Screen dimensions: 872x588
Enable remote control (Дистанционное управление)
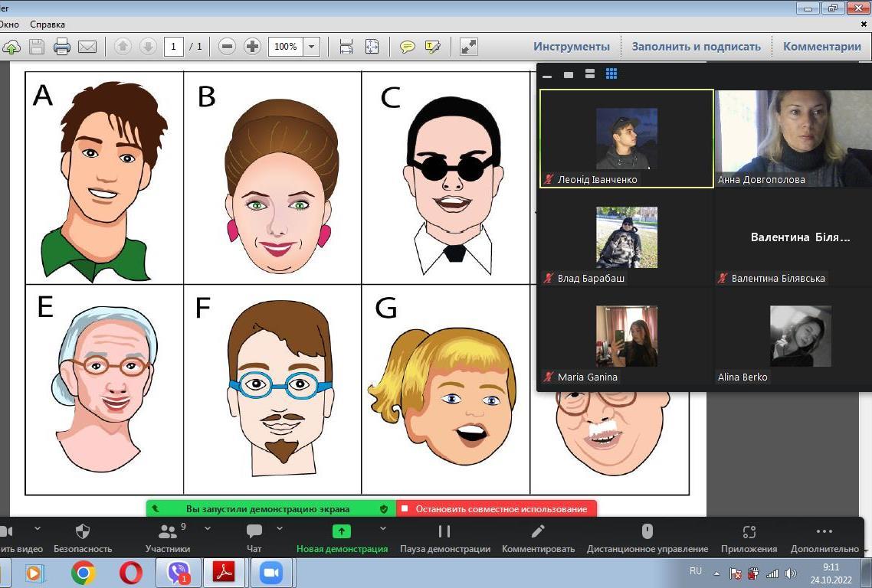pyautogui.click(x=647, y=531)
